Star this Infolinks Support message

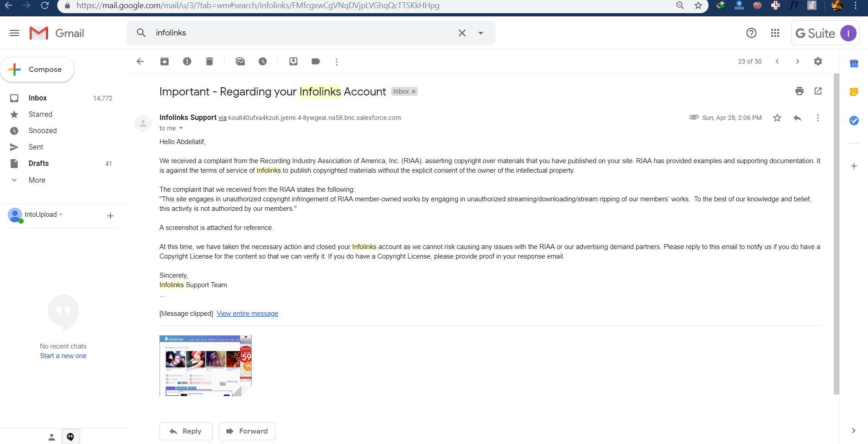click(x=777, y=118)
